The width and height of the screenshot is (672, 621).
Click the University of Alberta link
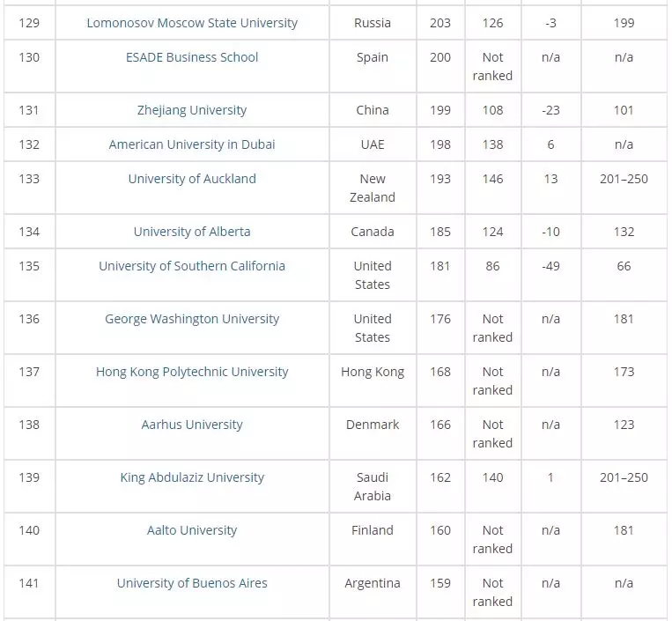point(192,232)
